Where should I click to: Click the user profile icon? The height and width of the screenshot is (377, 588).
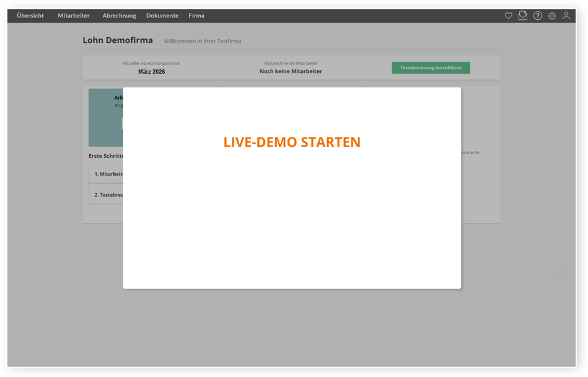click(x=566, y=15)
